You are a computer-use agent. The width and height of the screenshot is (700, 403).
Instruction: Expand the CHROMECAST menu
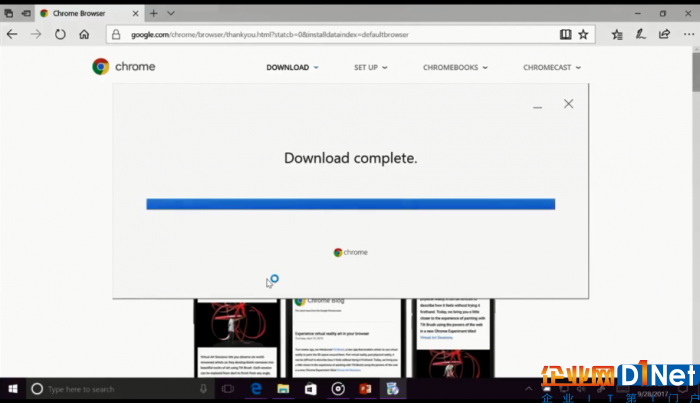tap(552, 67)
